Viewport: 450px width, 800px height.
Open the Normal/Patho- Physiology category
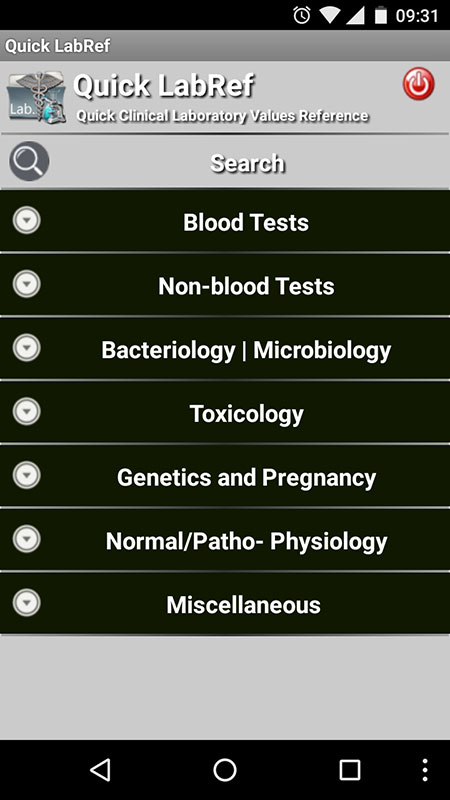pos(225,540)
